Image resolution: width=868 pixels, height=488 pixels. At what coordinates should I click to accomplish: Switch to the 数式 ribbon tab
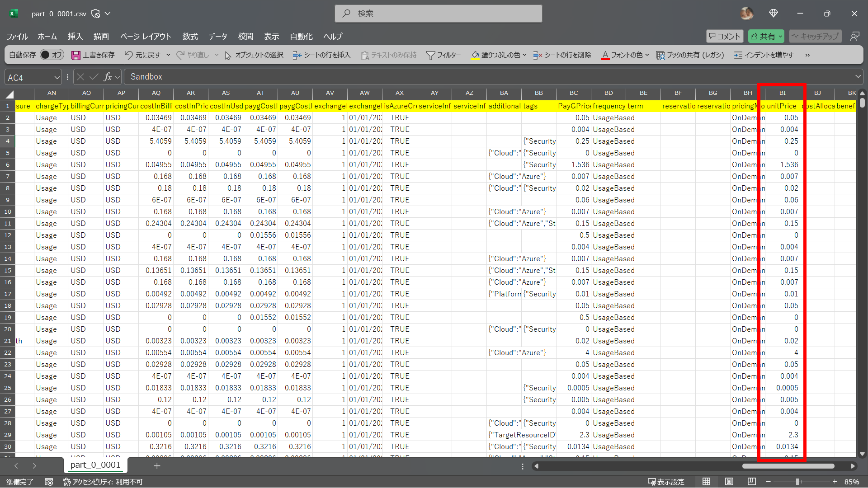(190, 37)
